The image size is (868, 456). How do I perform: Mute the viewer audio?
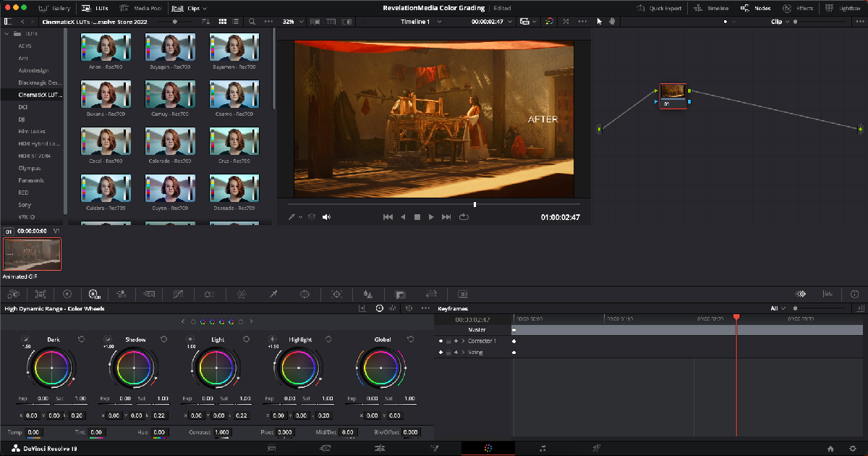point(326,216)
